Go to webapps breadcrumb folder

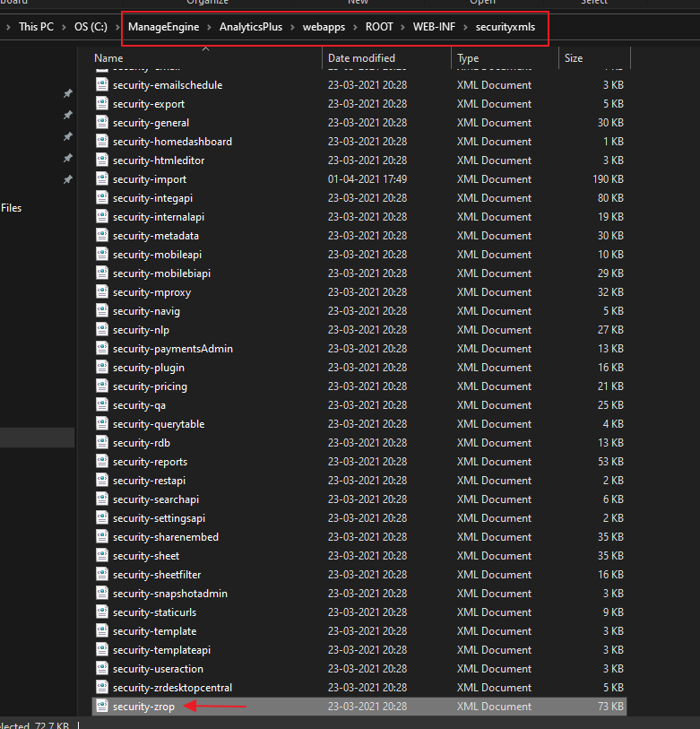pos(324,27)
